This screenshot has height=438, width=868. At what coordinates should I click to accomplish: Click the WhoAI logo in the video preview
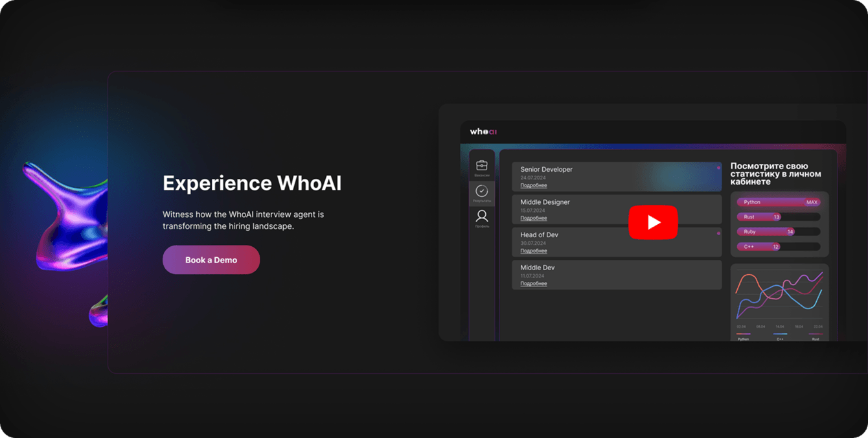483,132
